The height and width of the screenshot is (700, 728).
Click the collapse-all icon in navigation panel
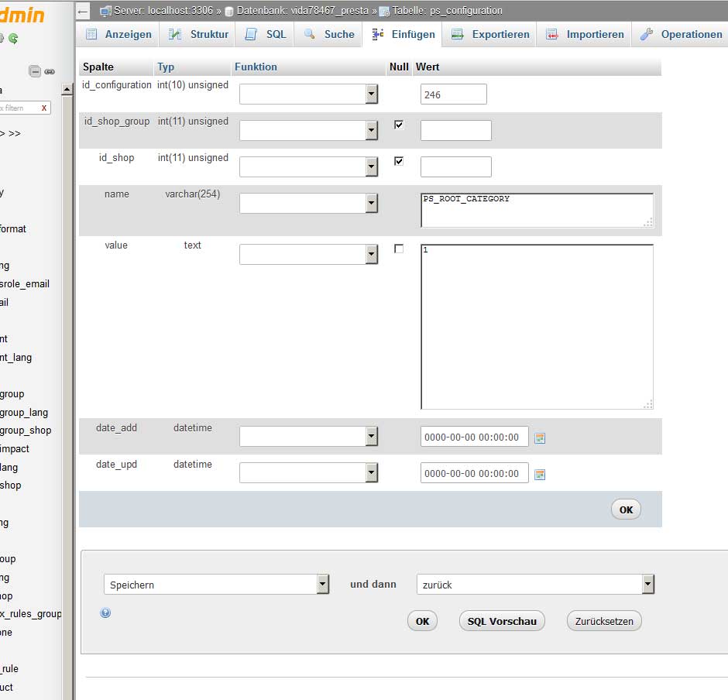pyautogui.click(x=35, y=71)
